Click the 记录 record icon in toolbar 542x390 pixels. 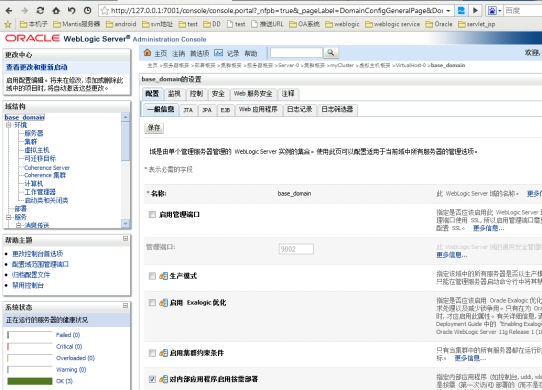(x=218, y=53)
